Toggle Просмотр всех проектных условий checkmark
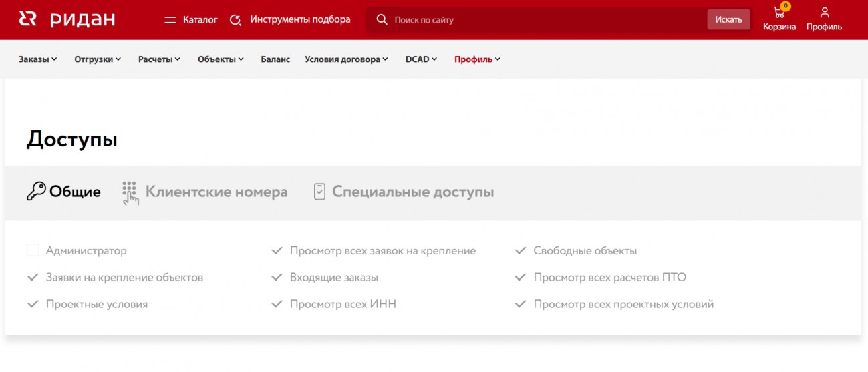This screenshot has width=868, height=372. point(521,304)
